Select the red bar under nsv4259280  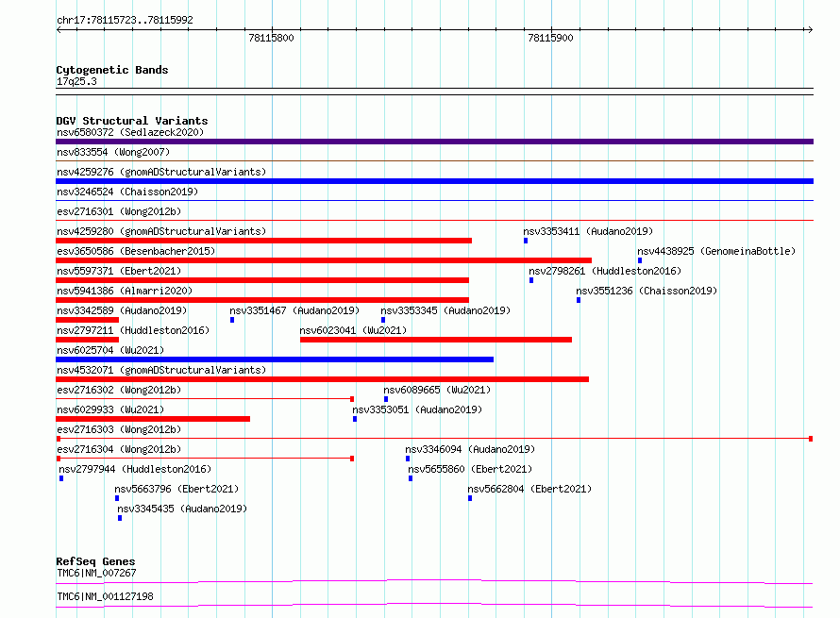coord(263,241)
